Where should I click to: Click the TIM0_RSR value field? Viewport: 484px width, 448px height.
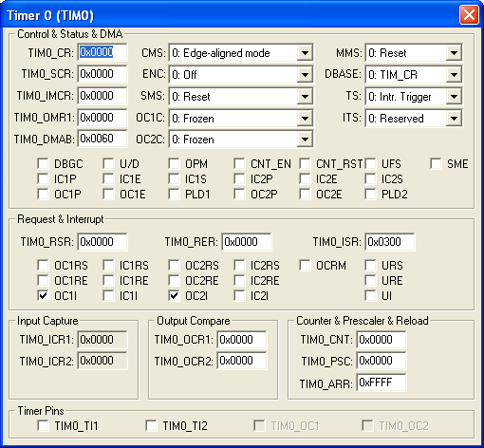[x=102, y=242]
